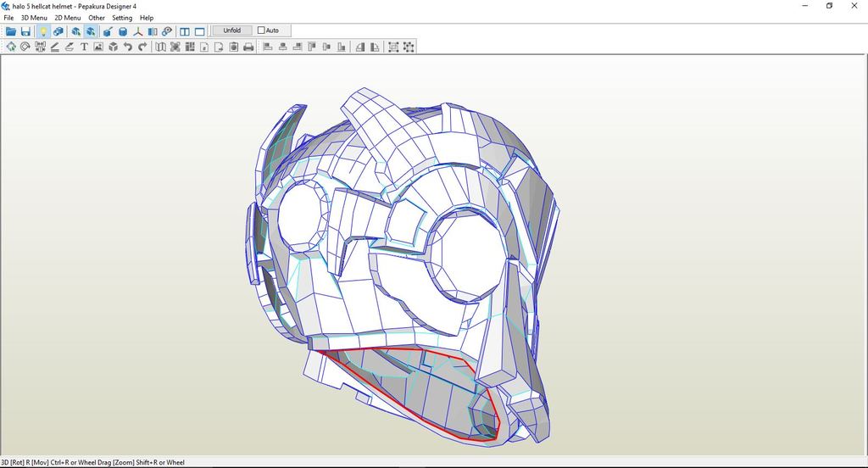This screenshot has height=468, width=868.
Task: Click the blue panel-with-strip icon
Action: [x=153, y=31]
